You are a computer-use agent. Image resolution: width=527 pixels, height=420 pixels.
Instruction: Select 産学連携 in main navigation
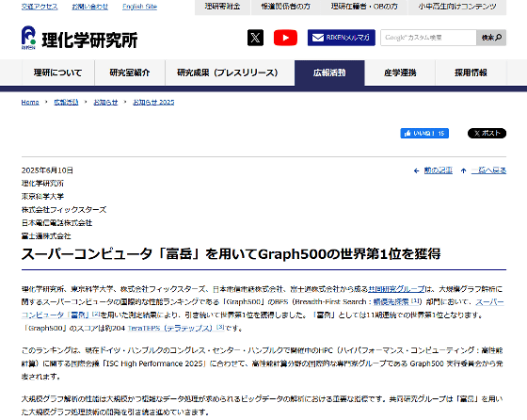click(400, 73)
